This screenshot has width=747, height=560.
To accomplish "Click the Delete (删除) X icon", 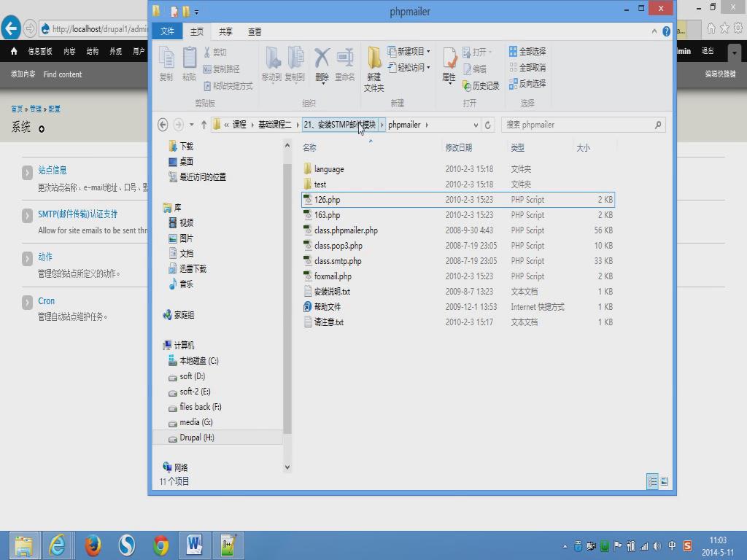I will [322, 64].
